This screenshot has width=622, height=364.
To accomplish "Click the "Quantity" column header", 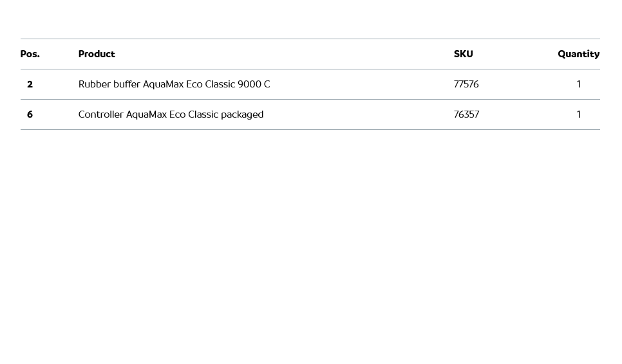I will click(578, 54).
